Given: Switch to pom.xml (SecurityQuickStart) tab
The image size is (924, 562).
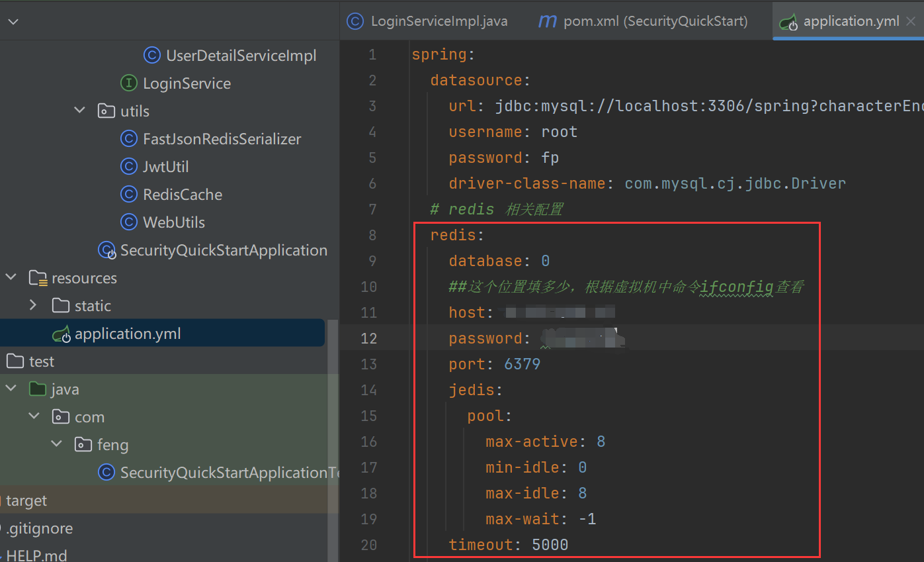Looking at the screenshot, I should tap(643, 21).
